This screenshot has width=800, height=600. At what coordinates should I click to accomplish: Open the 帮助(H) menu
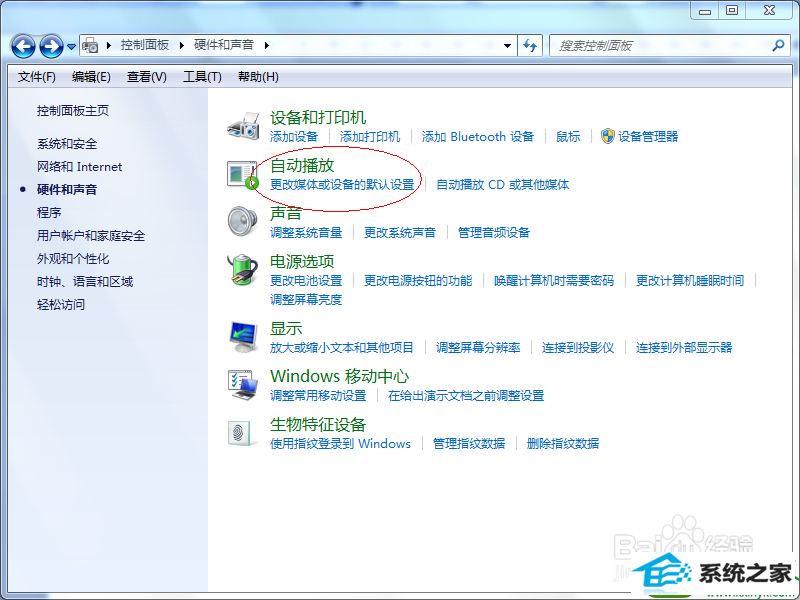(258, 77)
